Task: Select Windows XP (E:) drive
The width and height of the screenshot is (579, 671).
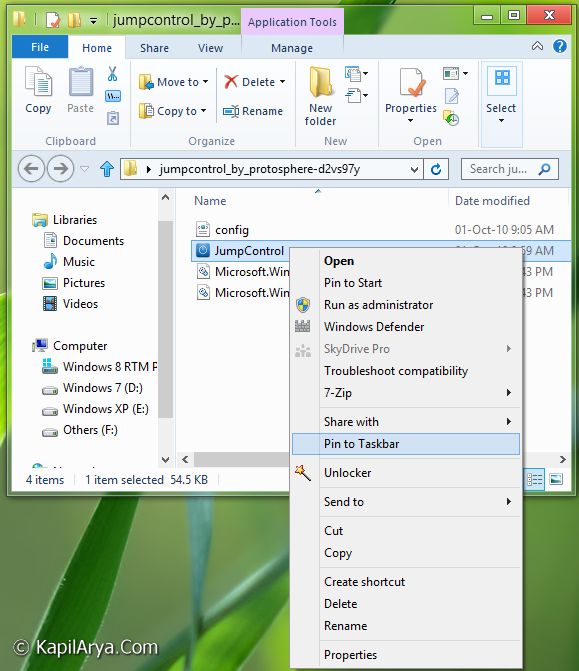Action: click(95, 409)
